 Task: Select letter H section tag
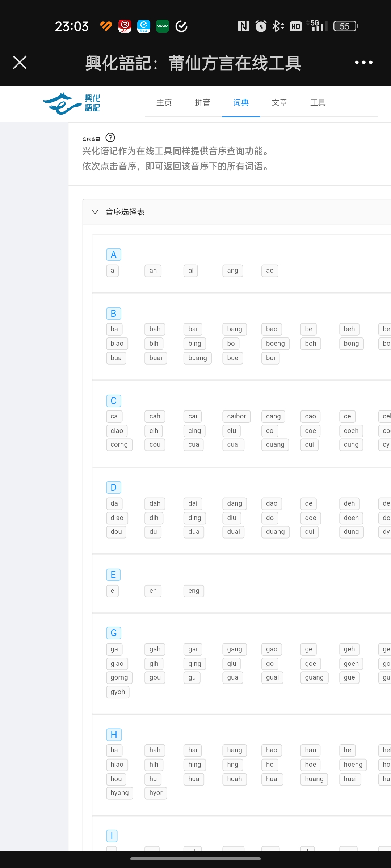click(x=114, y=735)
